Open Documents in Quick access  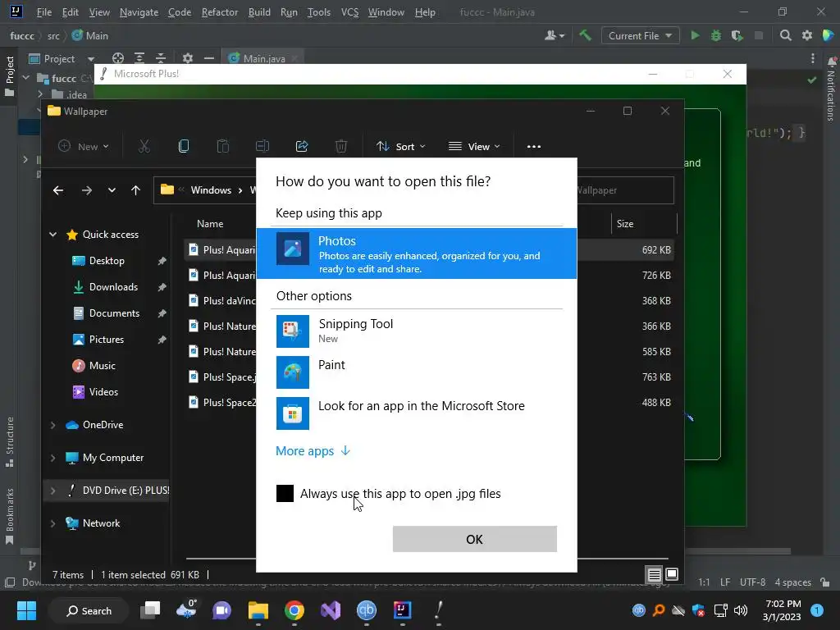coord(115,313)
